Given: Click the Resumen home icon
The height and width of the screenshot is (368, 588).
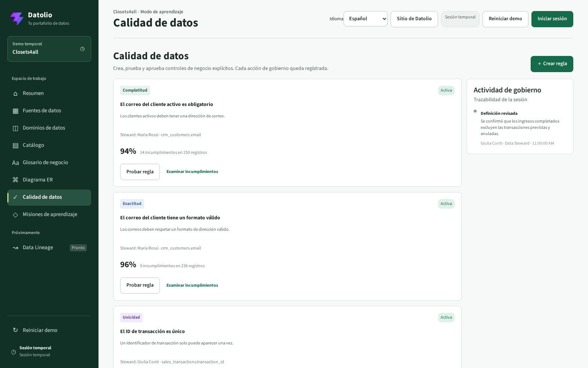Looking at the screenshot, I should pos(15,93).
